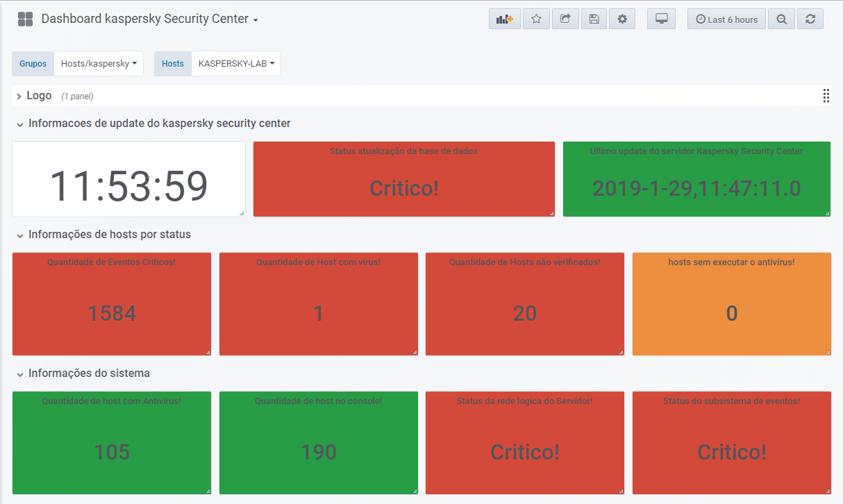Image resolution: width=843 pixels, height=504 pixels.
Task: Collapse Informacoes de update row
Action: [153, 124]
